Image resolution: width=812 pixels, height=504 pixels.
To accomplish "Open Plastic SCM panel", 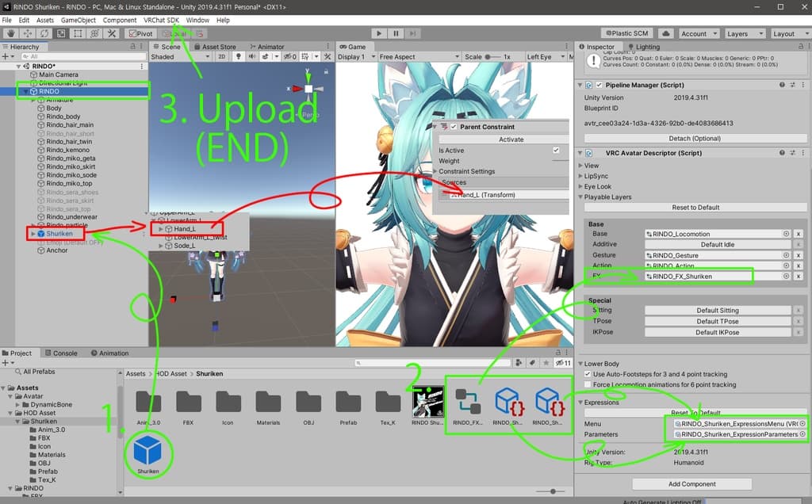I will 626,33.
